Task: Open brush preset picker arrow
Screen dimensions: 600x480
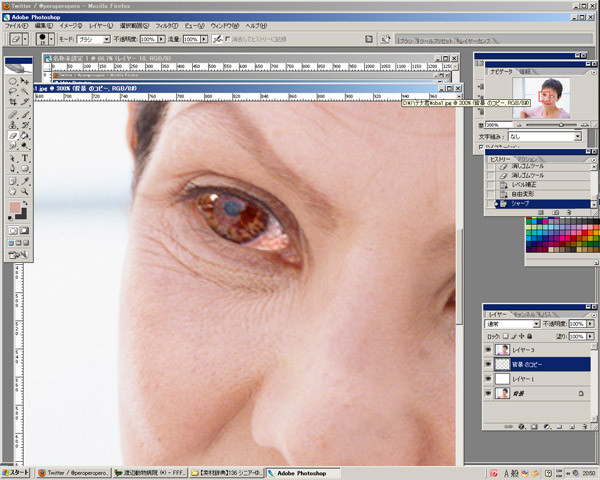Action: point(51,39)
